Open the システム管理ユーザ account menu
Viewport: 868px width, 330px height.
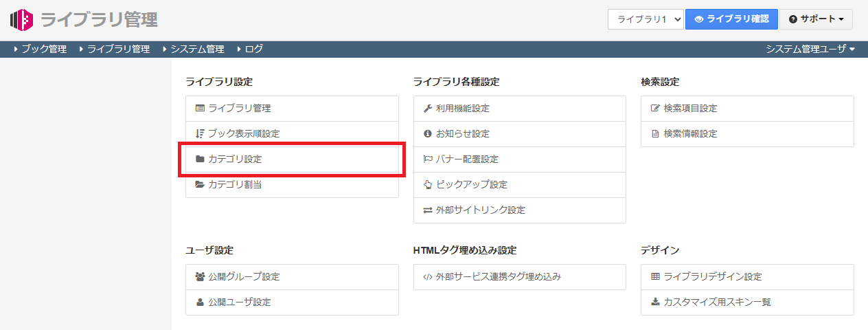click(x=810, y=49)
